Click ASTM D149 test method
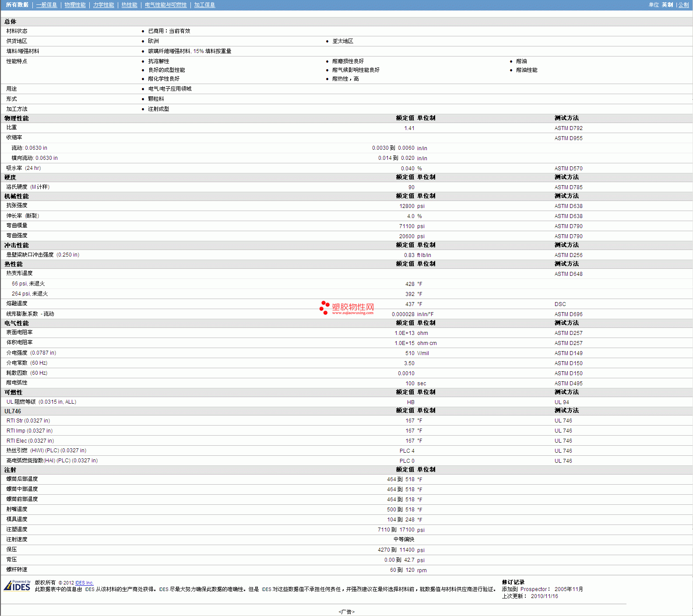Screen dimensions: 693x616 (x=568, y=353)
